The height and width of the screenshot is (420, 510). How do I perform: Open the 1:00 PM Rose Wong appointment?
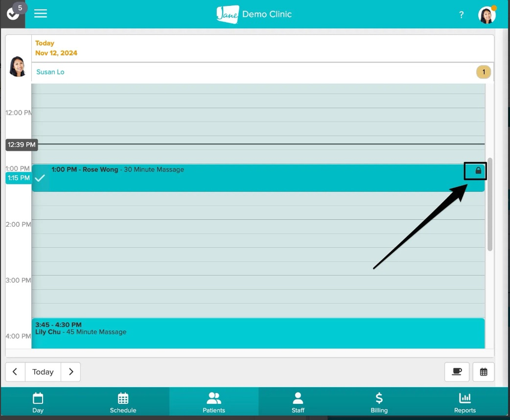(258, 178)
